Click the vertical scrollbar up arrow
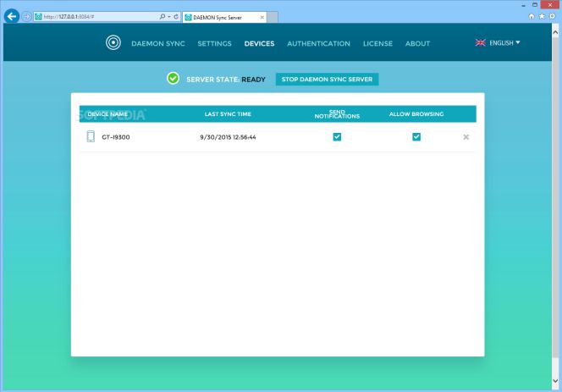 coord(555,32)
